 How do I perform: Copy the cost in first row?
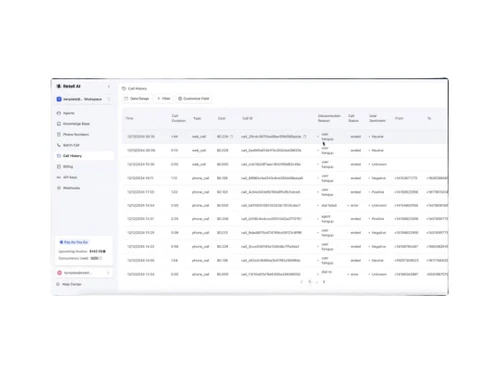[x=232, y=137]
